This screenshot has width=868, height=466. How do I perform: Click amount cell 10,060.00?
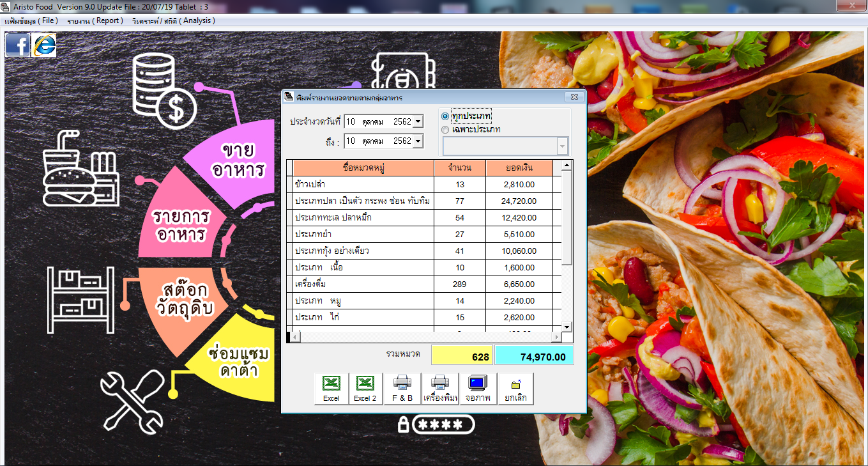519,251
